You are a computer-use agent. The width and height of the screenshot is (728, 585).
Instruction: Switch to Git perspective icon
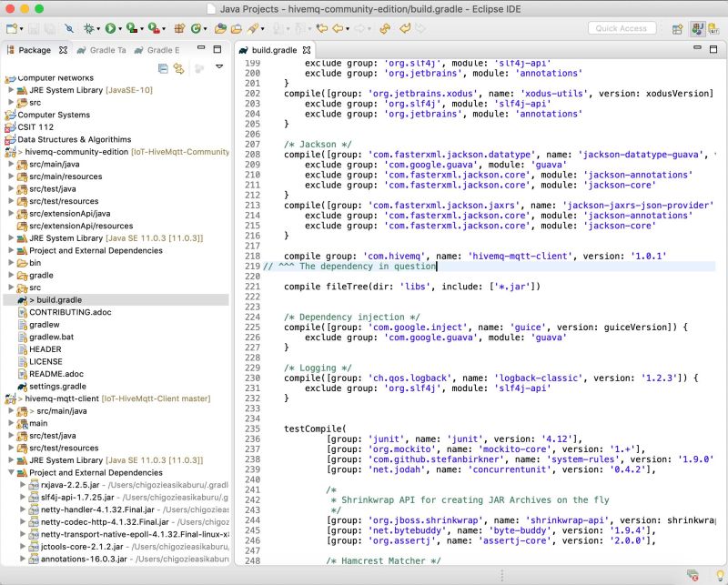coord(713,28)
